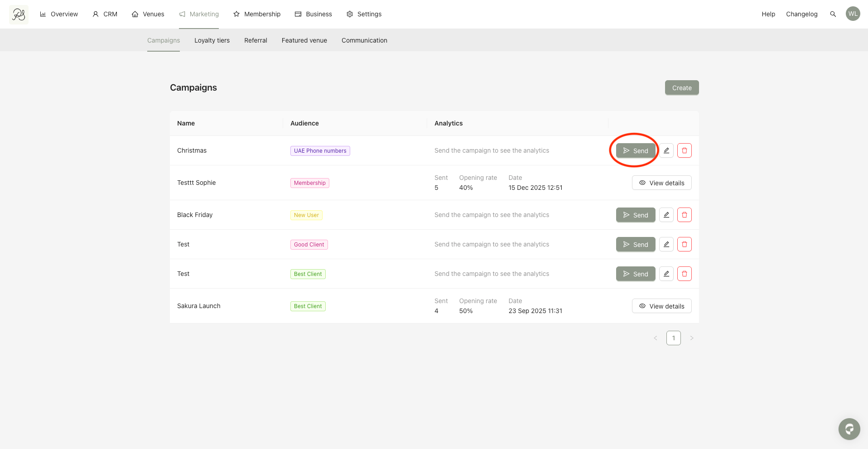Send the Test campaign for Good Client
This screenshot has width=868, height=449.
[x=636, y=244]
